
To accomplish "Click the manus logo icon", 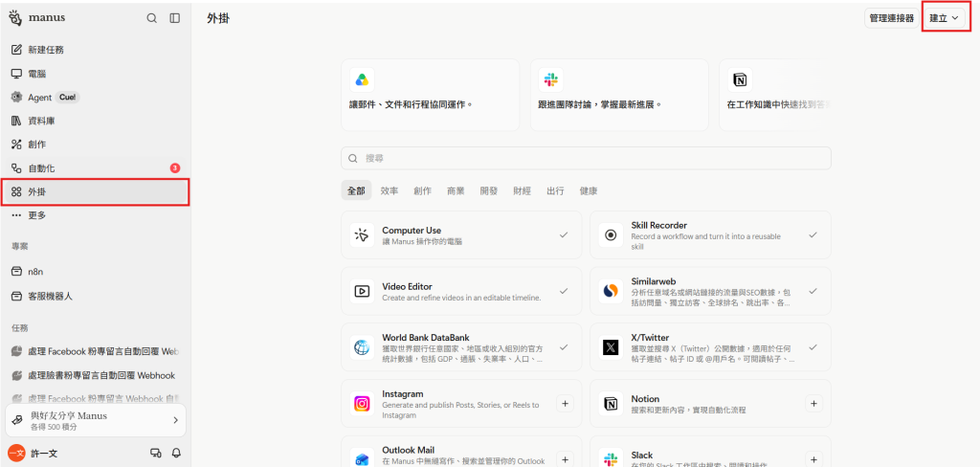I will point(15,18).
